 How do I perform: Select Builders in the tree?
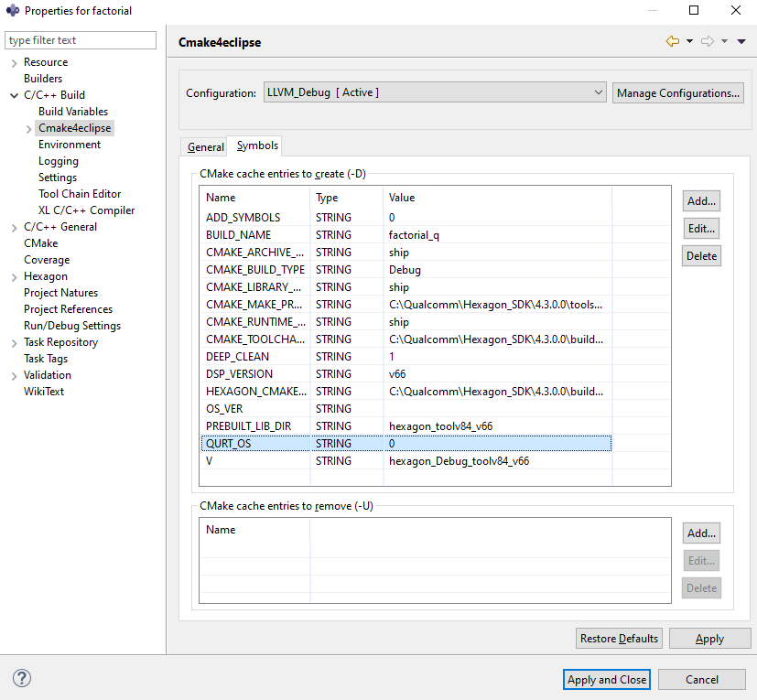[x=43, y=78]
